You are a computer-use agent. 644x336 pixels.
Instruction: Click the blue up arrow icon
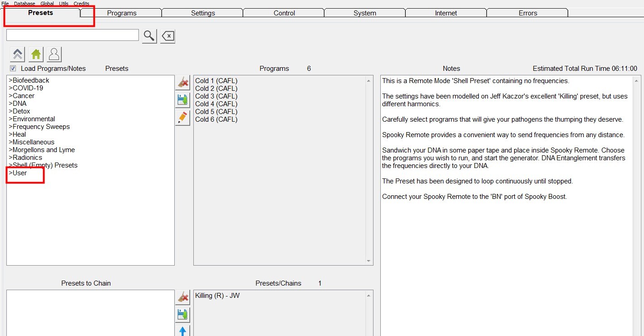[182, 331]
